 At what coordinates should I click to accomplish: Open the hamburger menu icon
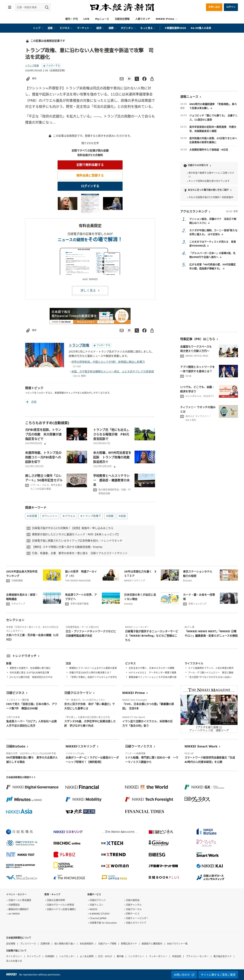click(10, 7)
